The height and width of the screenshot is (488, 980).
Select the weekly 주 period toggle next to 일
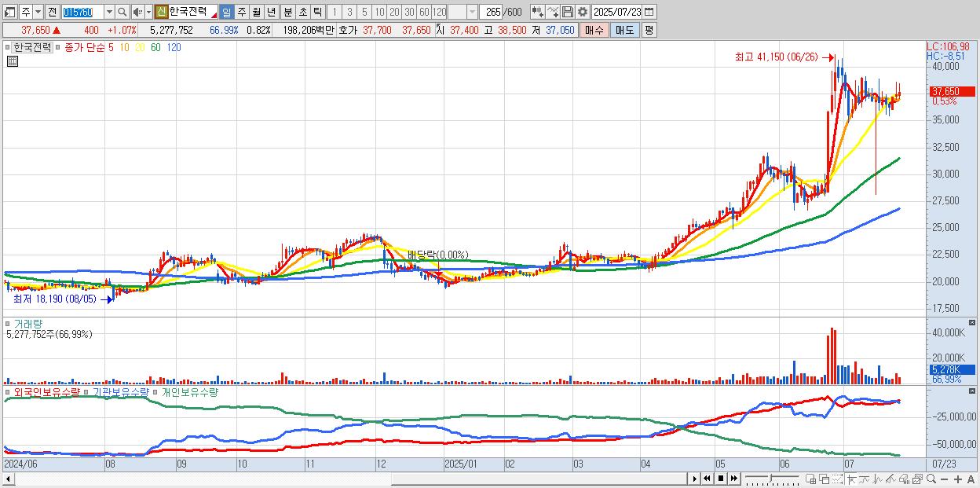click(x=241, y=12)
